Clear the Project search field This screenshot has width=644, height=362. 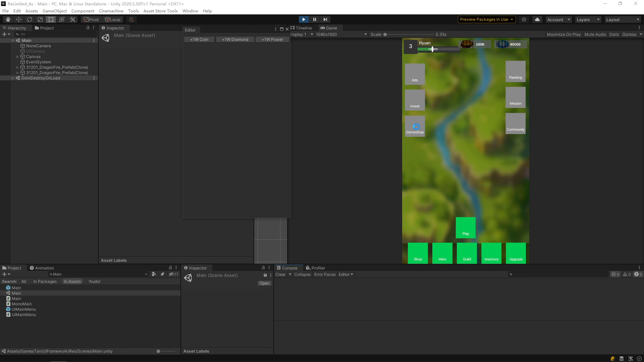(x=146, y=274)
